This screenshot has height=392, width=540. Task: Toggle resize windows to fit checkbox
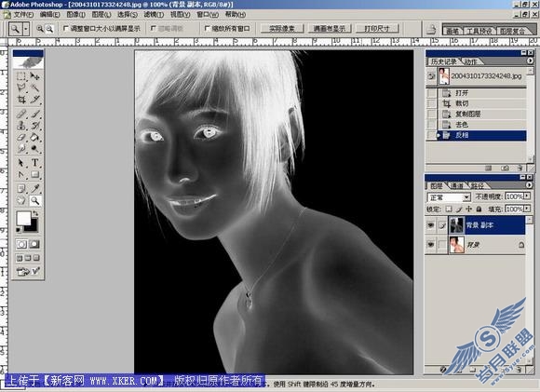click(x=66, y=28)
